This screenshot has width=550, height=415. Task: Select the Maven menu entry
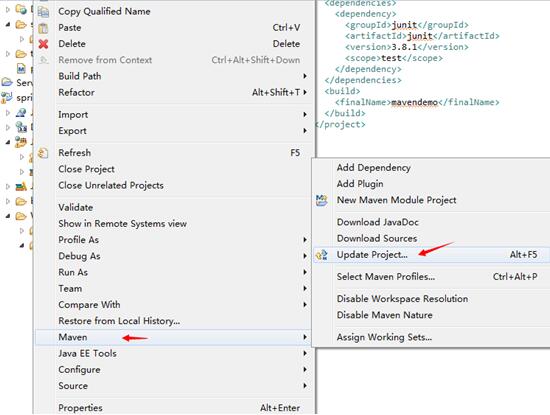[174, 337]
